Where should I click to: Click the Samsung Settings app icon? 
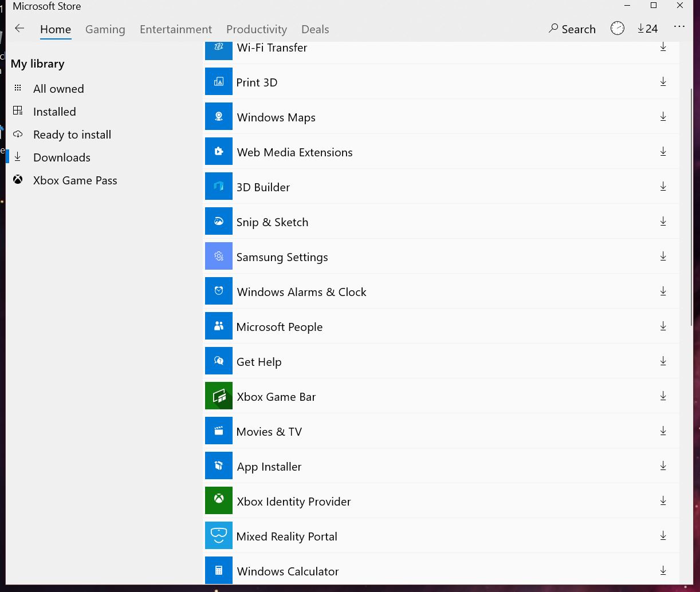click(x=219, y=256)
